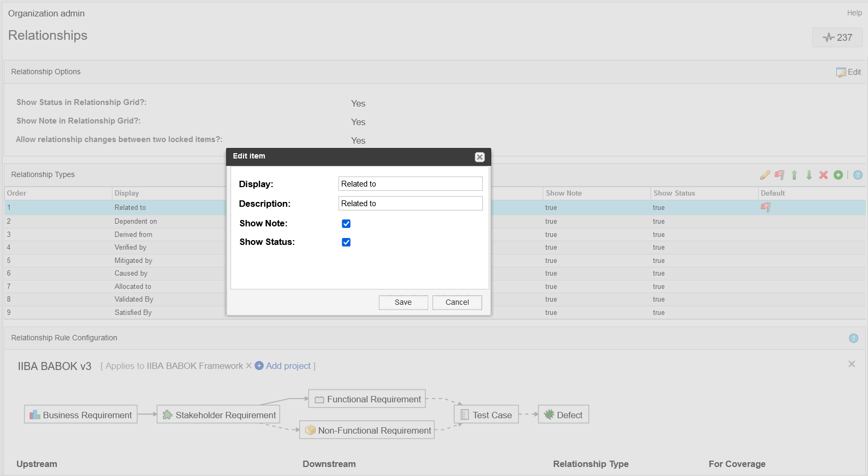The height and width of the screenshot is (476, 868).
Task: Click the Non-Functional Requirement node
Action: pos(367,430)
